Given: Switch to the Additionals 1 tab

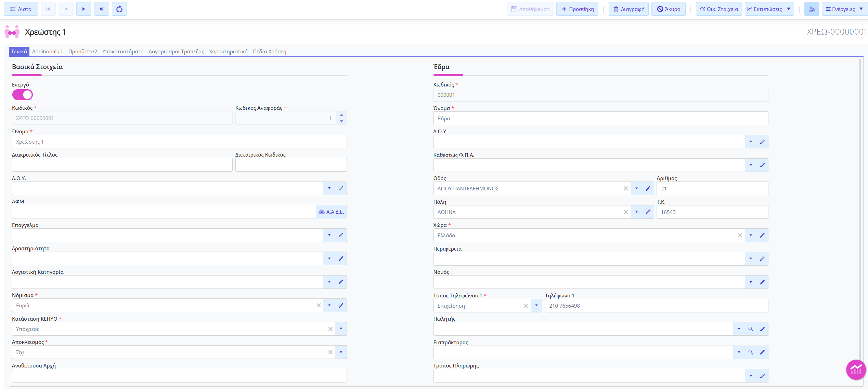Looking at the screenshot, I should pos(48,51).
